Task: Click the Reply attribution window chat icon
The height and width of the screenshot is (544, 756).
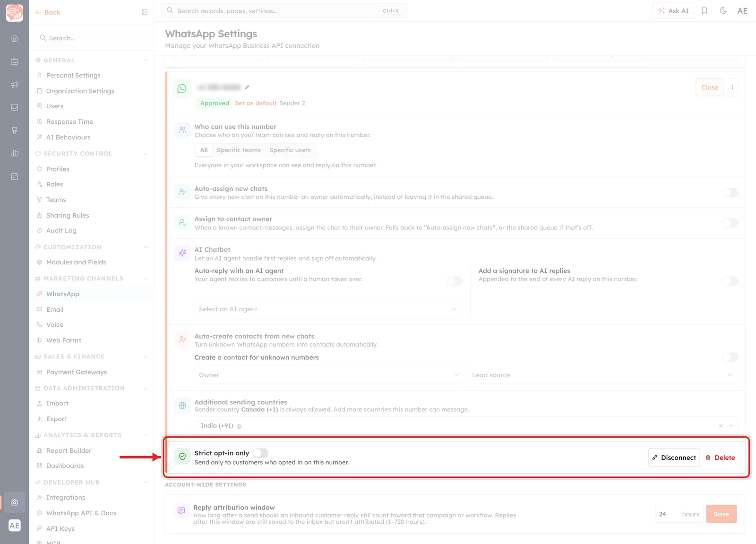Action: pyautogui.click(x=181, y=511)
